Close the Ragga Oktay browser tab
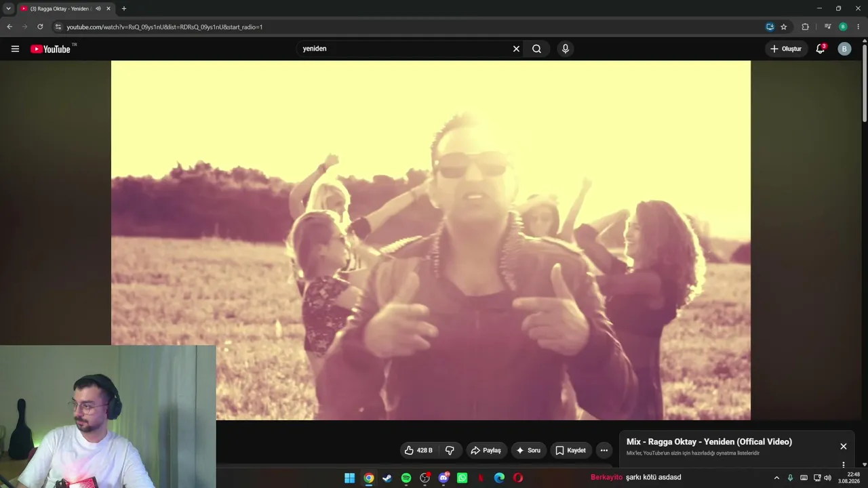This screenshot has width=868, height=488. 108,9
